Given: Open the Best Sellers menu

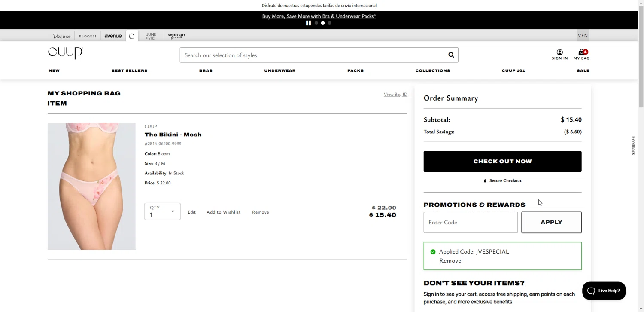Looking at the screenshot, I should pyautogui.click(x=129, y=70).
